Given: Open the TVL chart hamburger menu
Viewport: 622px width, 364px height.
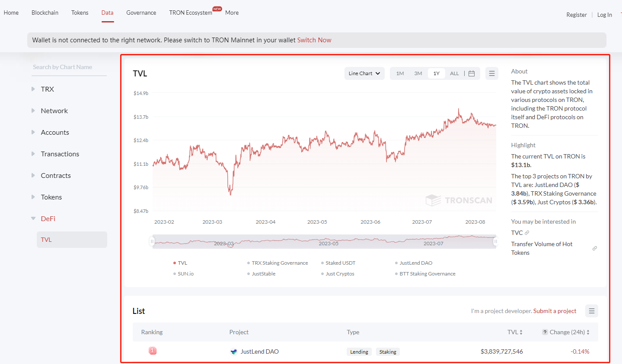Looking at the screenshot, I should (x=492, y=73).
